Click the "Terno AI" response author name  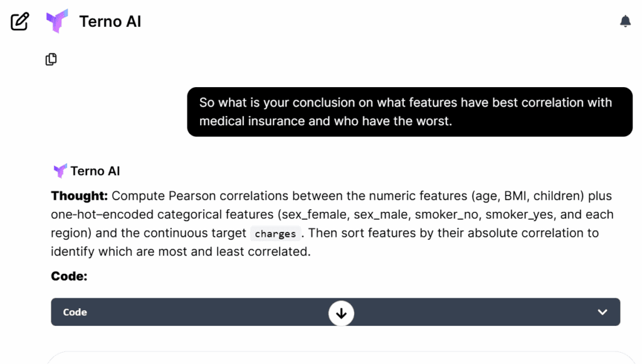click(x=95, y=171)
